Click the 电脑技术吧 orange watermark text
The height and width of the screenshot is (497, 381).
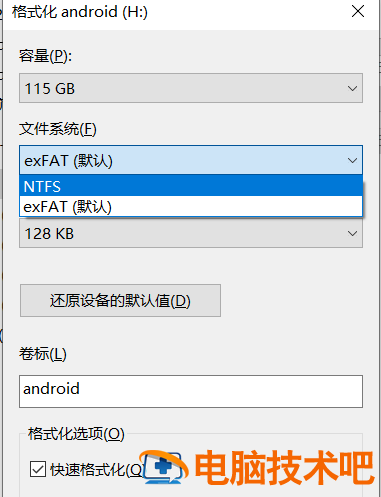(284, 467)
